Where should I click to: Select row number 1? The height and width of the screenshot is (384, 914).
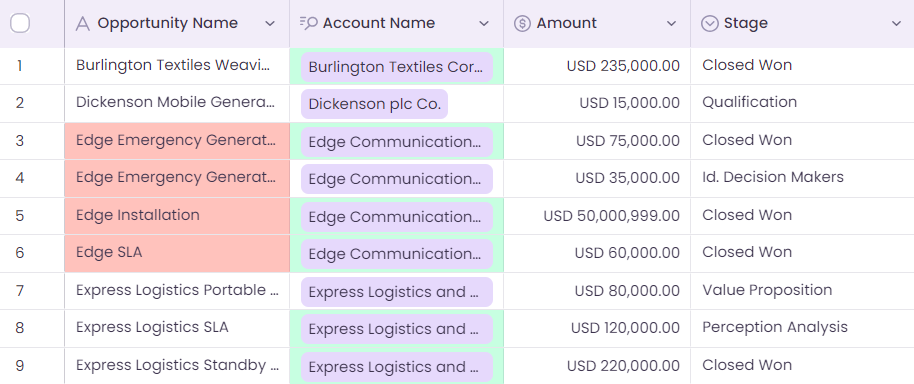[x=20, y=66]
